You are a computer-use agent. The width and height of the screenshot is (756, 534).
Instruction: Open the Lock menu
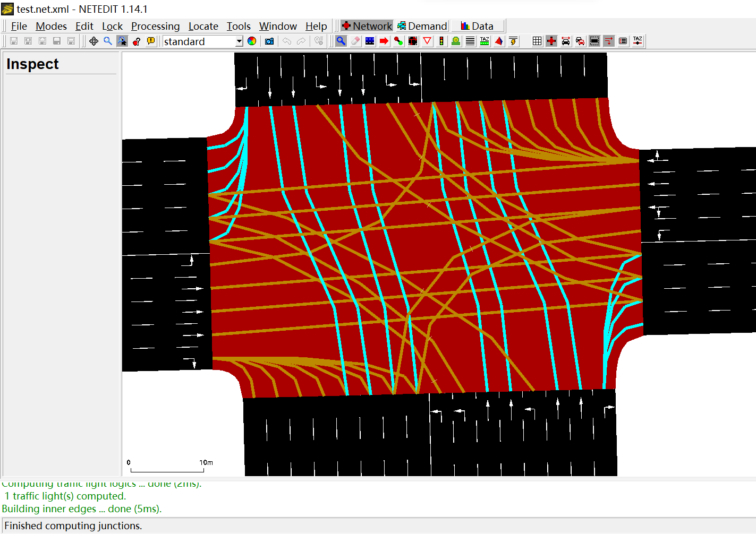coord(112,26)
